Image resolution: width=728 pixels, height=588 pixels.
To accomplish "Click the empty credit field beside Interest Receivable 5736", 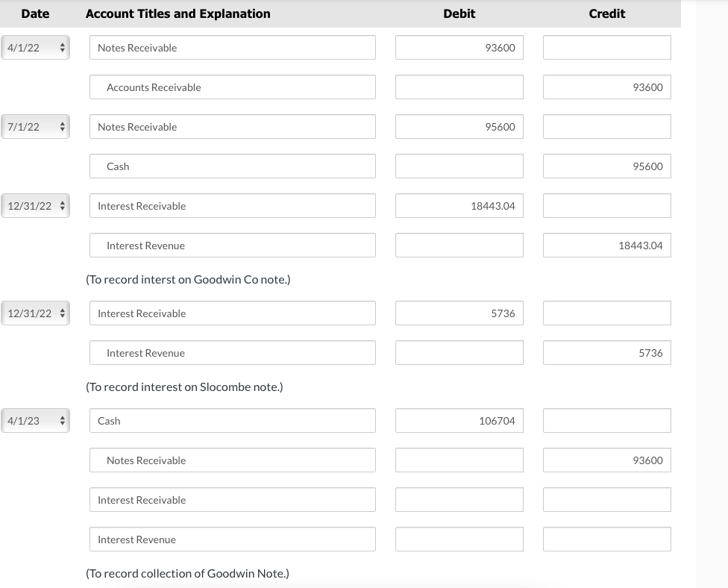I will click(606, 313).
